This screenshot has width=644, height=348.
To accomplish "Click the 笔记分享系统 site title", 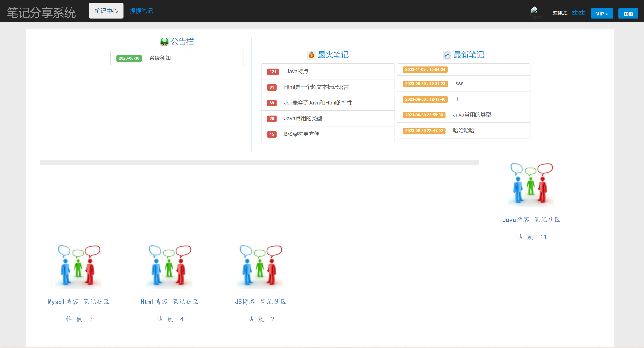I will (x=41, y=12).
